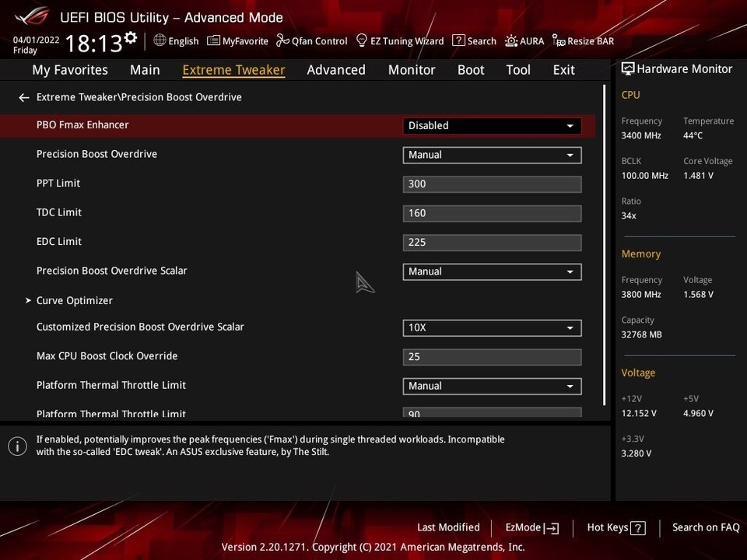Image resolution: width=747 pixels, height=560 pixels.
Task: Go back using the left arrow icon
Action: [x=23, y=97]
